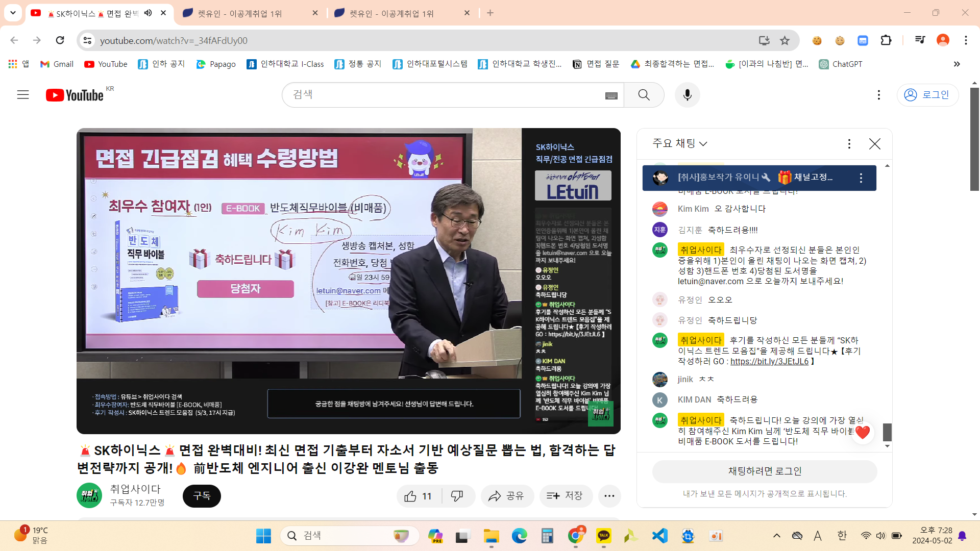
Task: Reload the current page
Action: point(60,40)
